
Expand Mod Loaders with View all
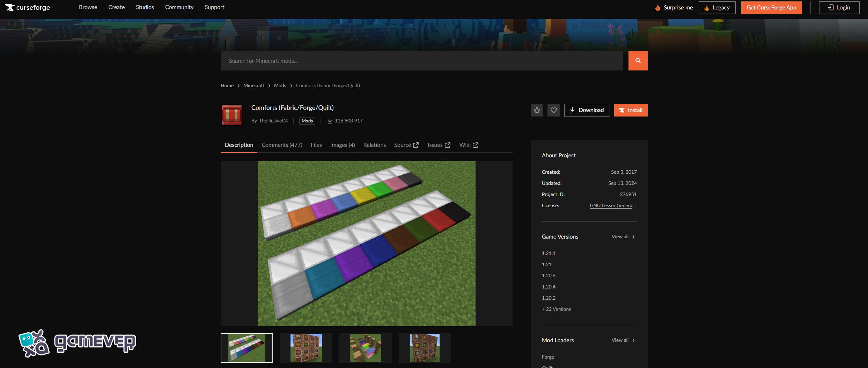click(x=623, y=340)
